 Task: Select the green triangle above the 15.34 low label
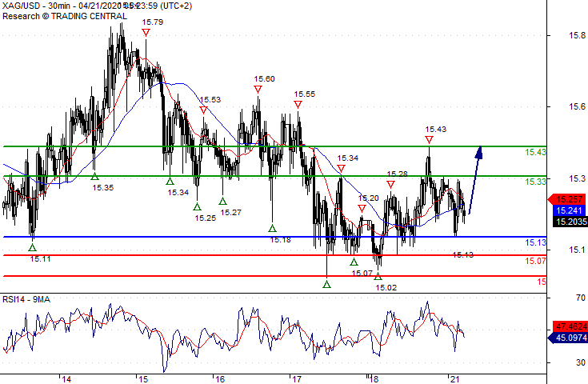[170, 181]
